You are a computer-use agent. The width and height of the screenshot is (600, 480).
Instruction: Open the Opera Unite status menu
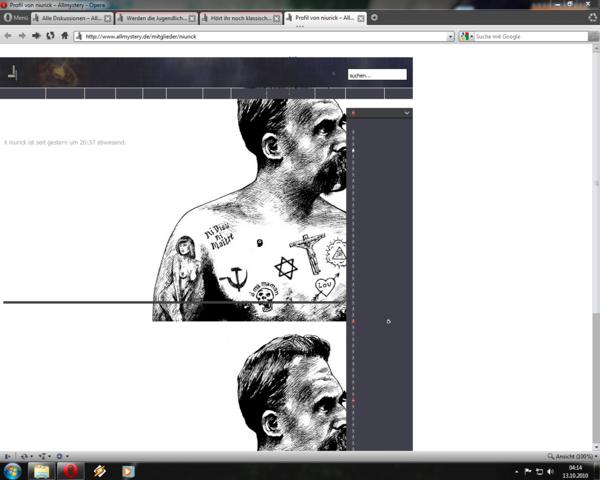44,456
